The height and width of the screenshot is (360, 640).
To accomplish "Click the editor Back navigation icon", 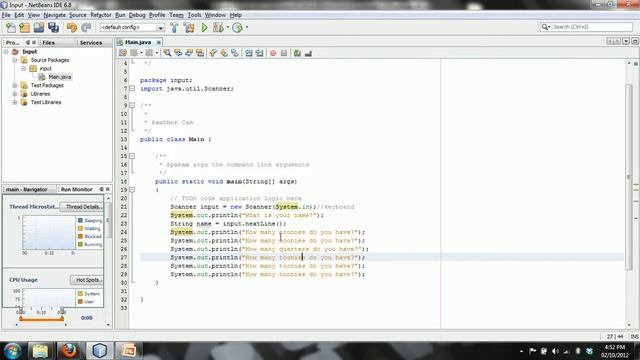I will click(x=134, y=53).
